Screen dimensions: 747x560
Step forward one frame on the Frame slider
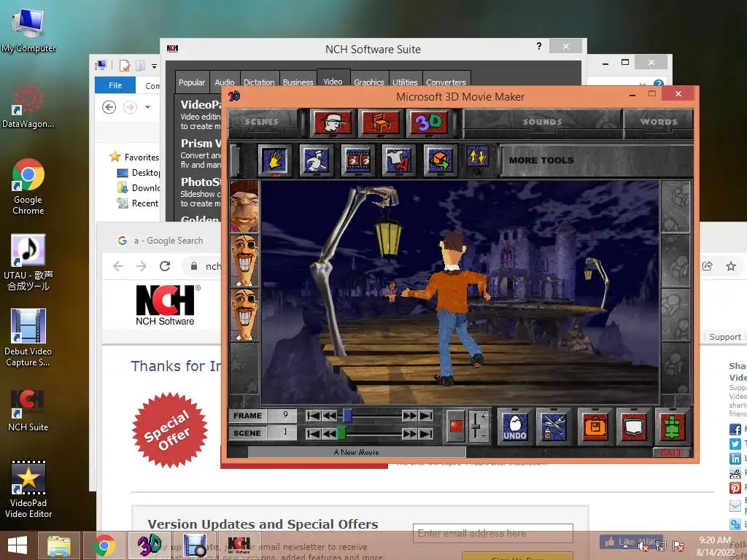click(410, 416)
